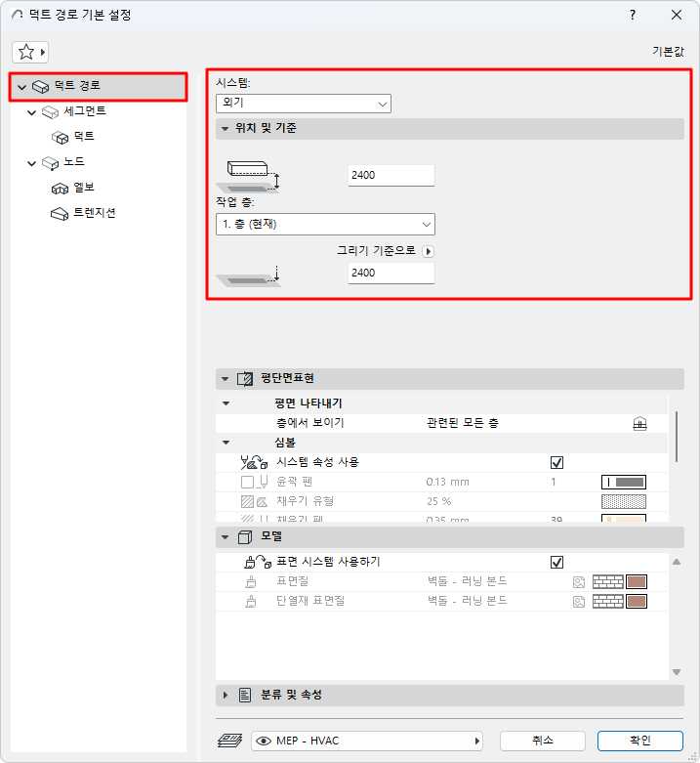Expand the 분류 및 속성 section
This screenshot has width=700, height=763.
[226, 695]
